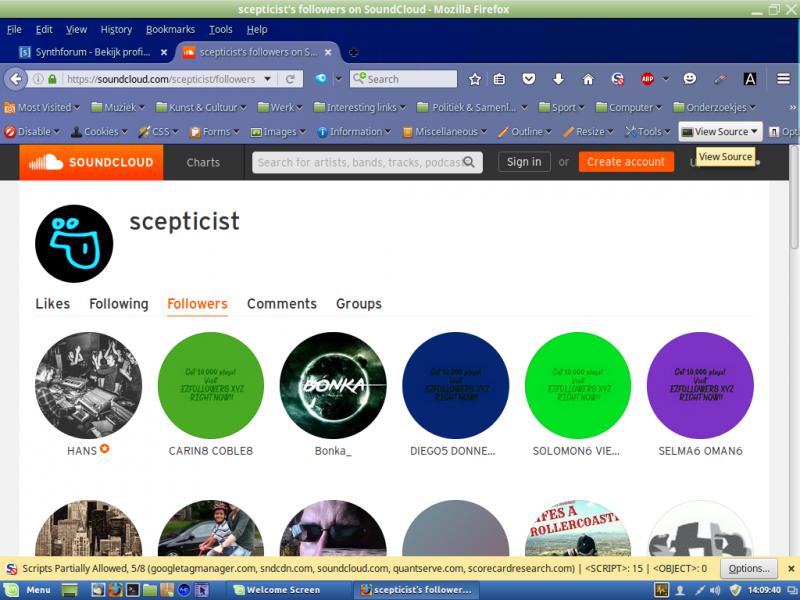The image size is (800, 600).
Task: Click the bookmark star icon
Action: coord(474,79)
